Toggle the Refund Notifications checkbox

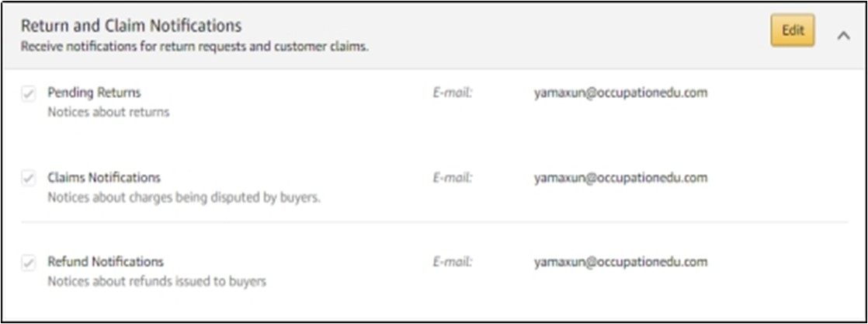click(x=28, y=263)
